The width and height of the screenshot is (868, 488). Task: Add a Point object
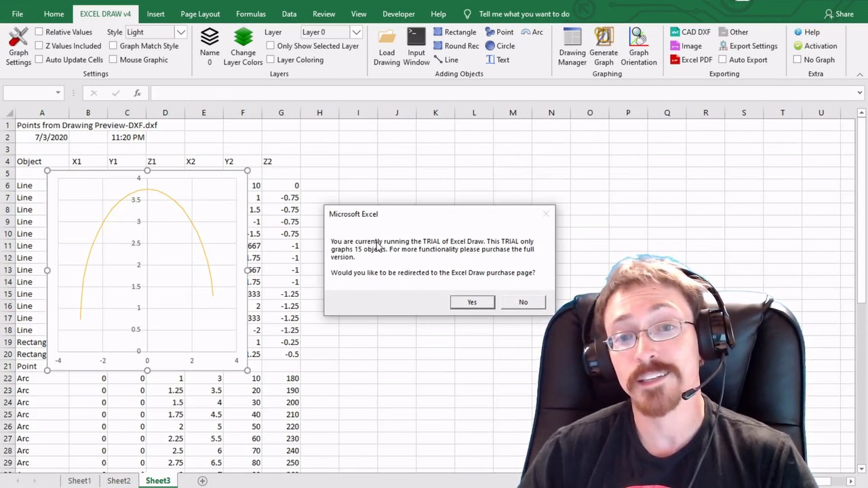tap(498, 32)
